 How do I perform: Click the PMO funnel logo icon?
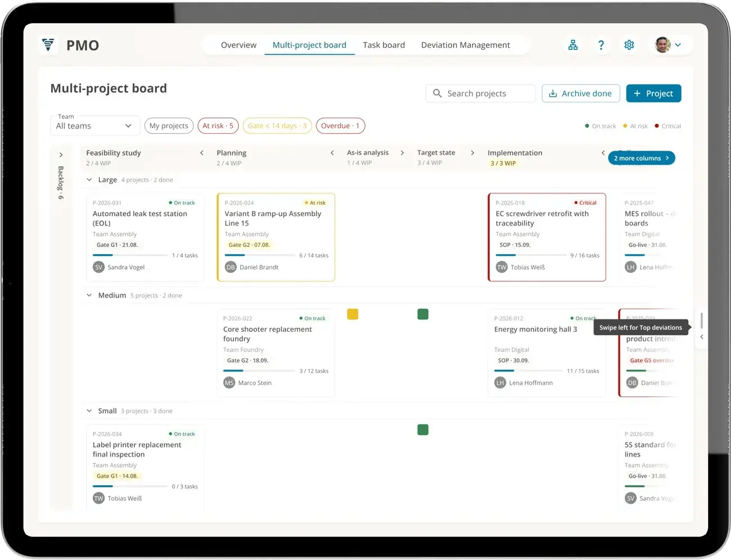coord(48,44)
